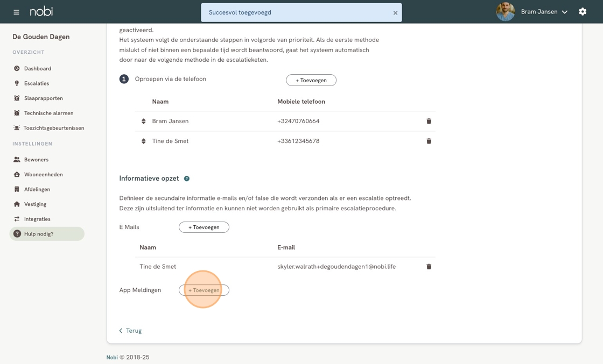Open the settings gear icon
603x364 pixels.
tap(583, 12)
